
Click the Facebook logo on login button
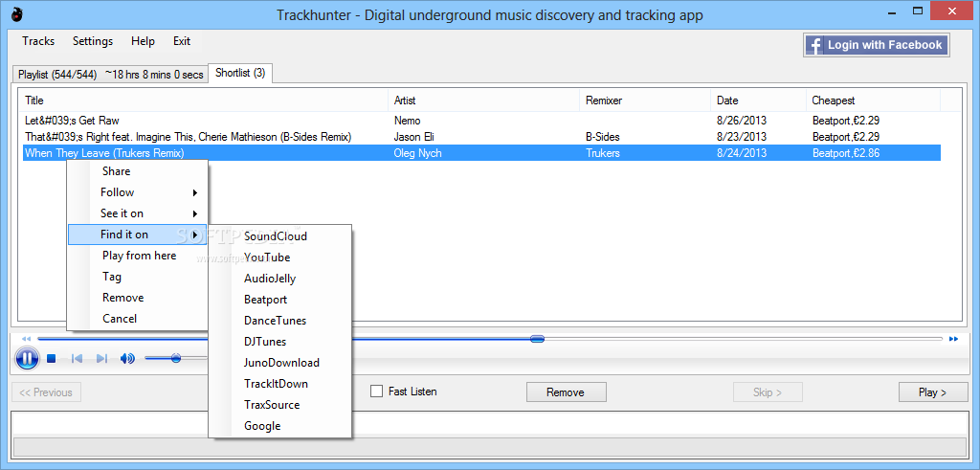click(x=814, y=45)
